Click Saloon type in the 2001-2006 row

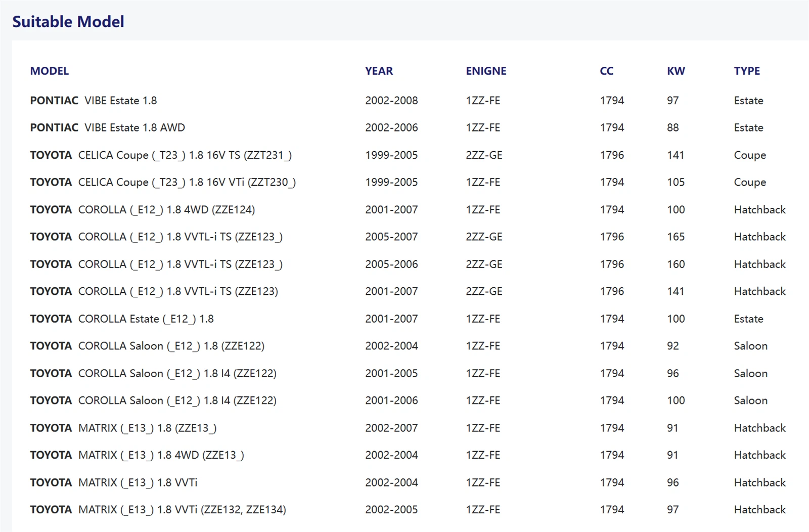750,401
